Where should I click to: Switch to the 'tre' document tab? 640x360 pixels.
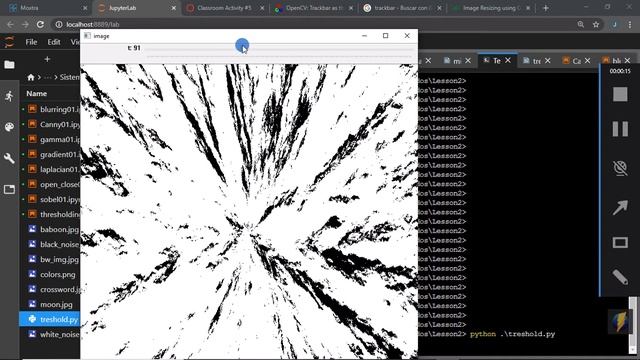pos(537,61)
